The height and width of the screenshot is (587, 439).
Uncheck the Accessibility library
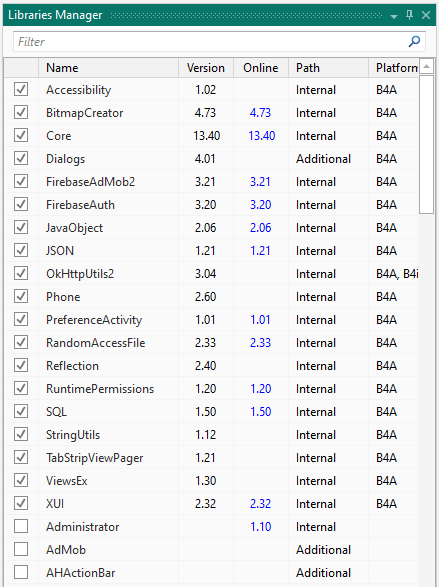tap(21, 89)
